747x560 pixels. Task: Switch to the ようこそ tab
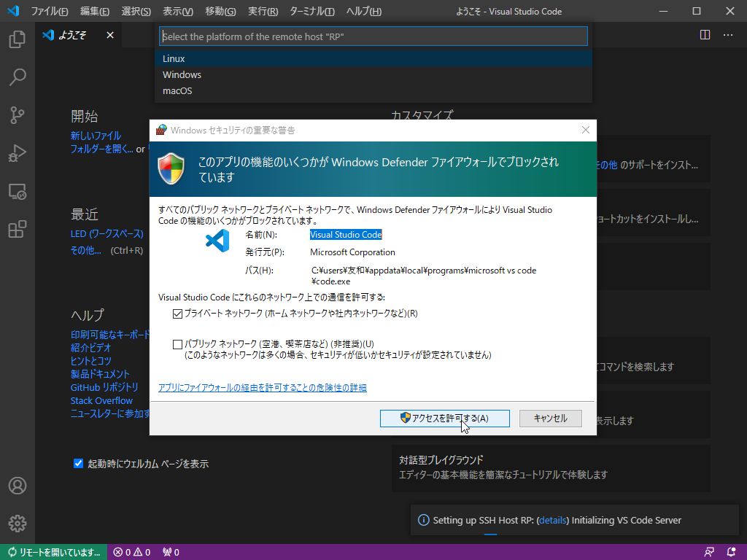coord(73,34)
